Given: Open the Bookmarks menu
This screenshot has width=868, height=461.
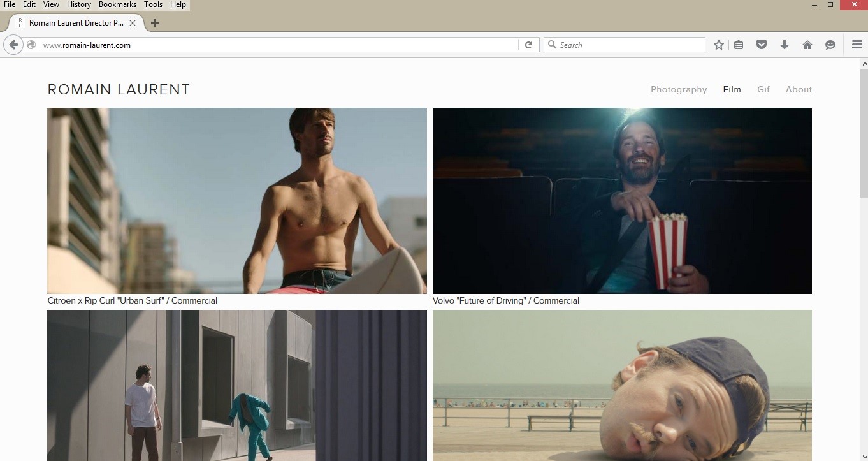Looking at the screenshot, I should [117, 4].
